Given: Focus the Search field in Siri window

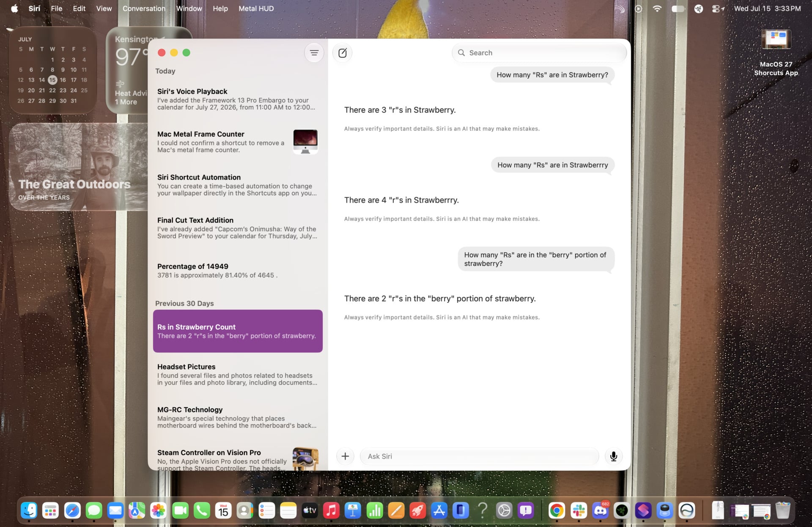Looking at the screenshot, I should coord(539,53).
